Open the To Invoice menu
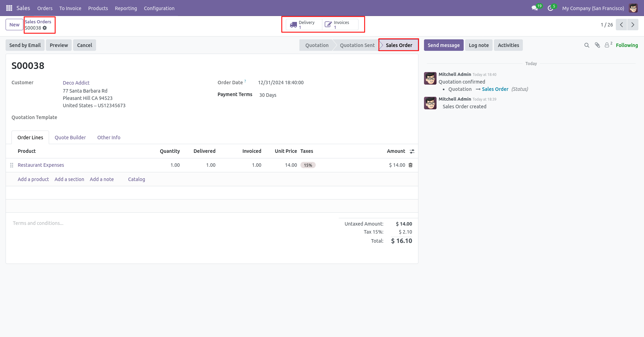This screenshot has width=644, height=337. (70, 8)
